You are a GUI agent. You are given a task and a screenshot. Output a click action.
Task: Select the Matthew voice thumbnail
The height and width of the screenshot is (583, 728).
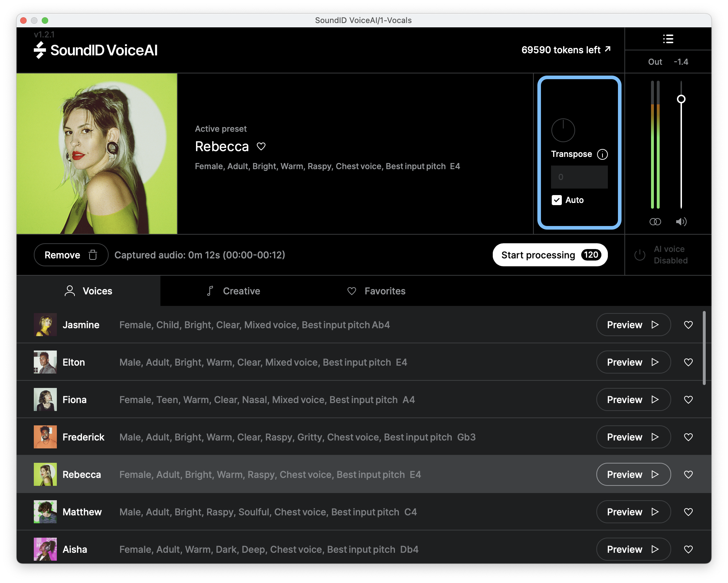click(45, 512)
